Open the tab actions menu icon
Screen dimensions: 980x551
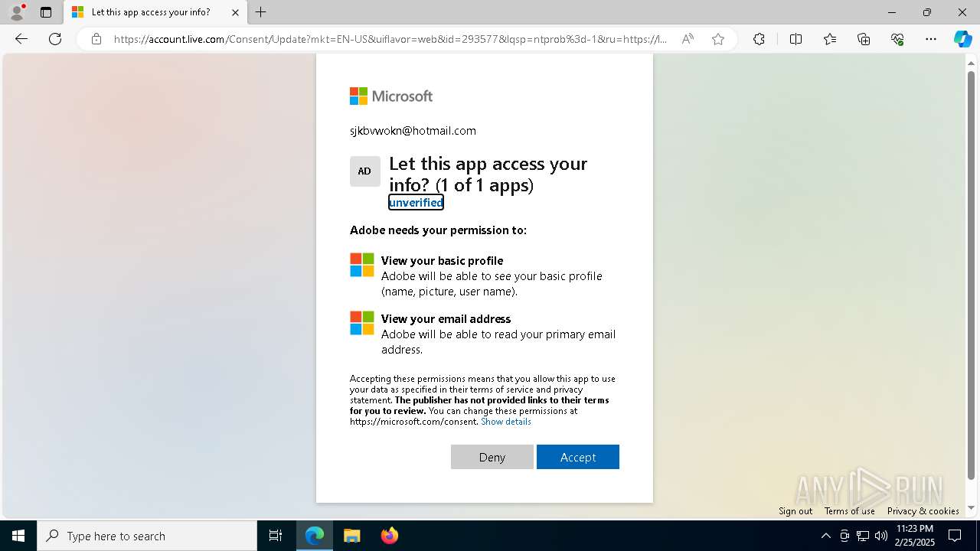click(46, 12)
